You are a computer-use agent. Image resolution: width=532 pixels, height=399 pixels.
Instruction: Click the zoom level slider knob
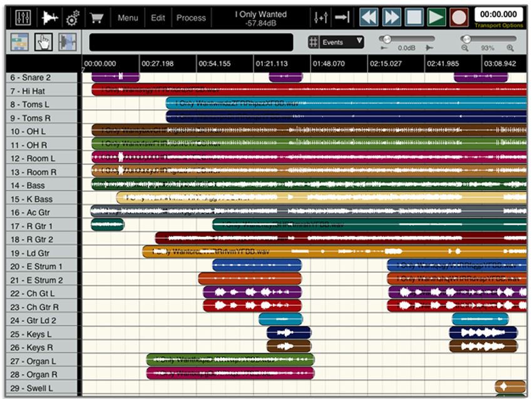click(x=466, y=39)
